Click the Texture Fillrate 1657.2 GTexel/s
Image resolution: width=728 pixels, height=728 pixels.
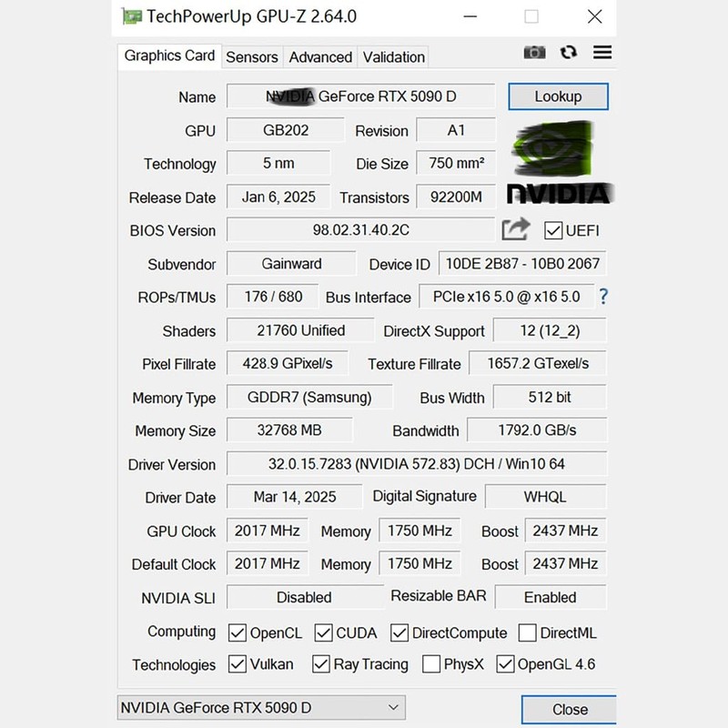pos(538,363)
